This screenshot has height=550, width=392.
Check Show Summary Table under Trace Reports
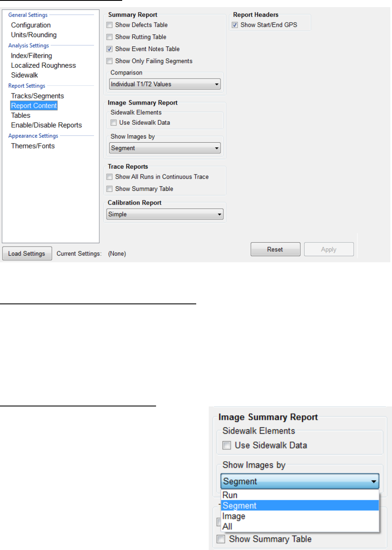pos(110,189)
